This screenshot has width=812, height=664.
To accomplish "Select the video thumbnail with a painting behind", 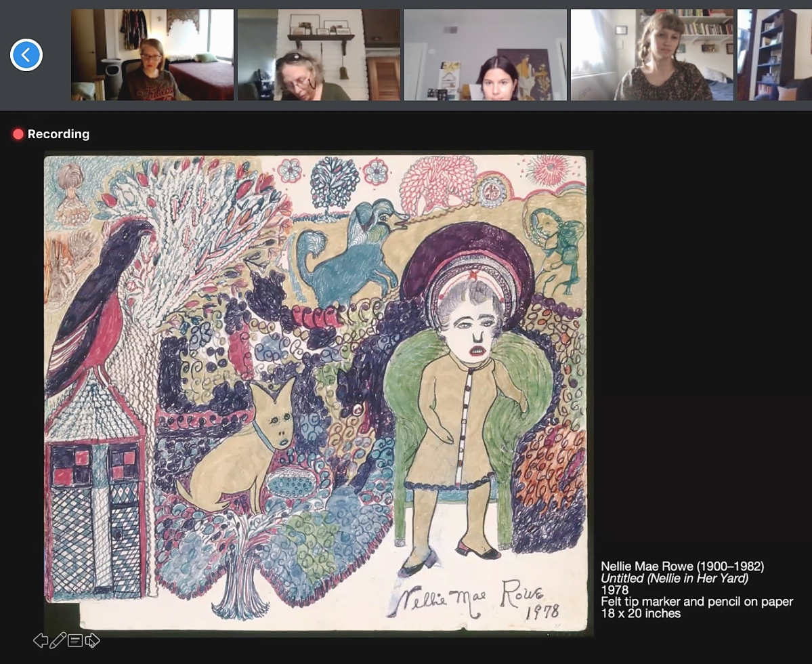I will pos(486,54).
